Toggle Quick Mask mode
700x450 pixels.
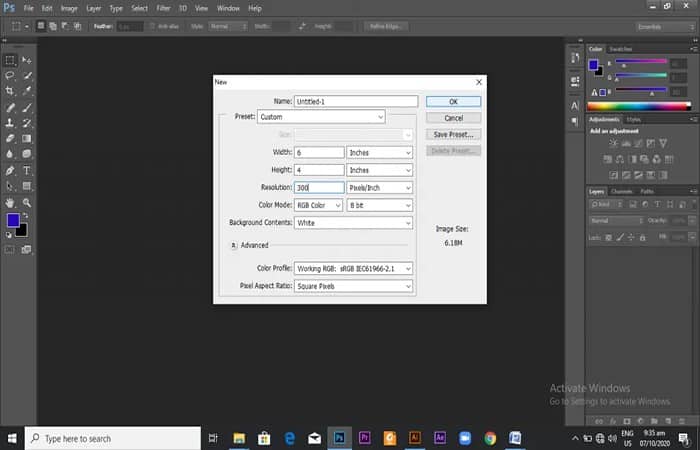pyautogui.click(x=9, y=250)
